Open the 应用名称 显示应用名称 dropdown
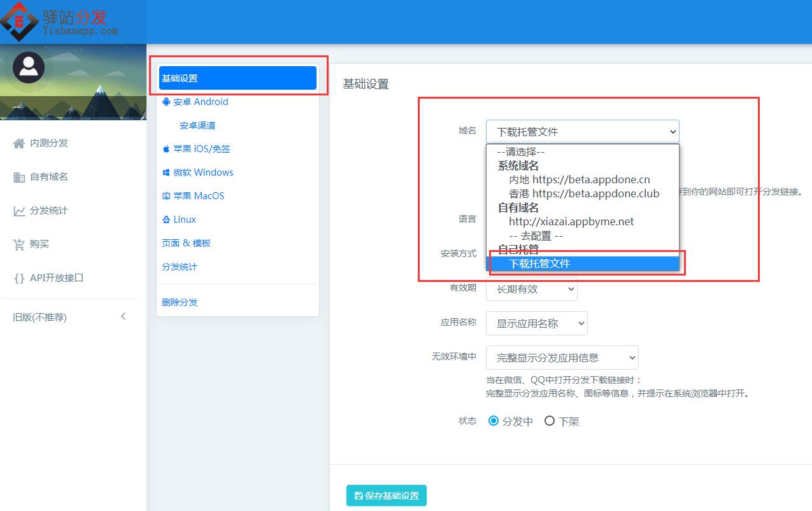 tap(537, 323)
